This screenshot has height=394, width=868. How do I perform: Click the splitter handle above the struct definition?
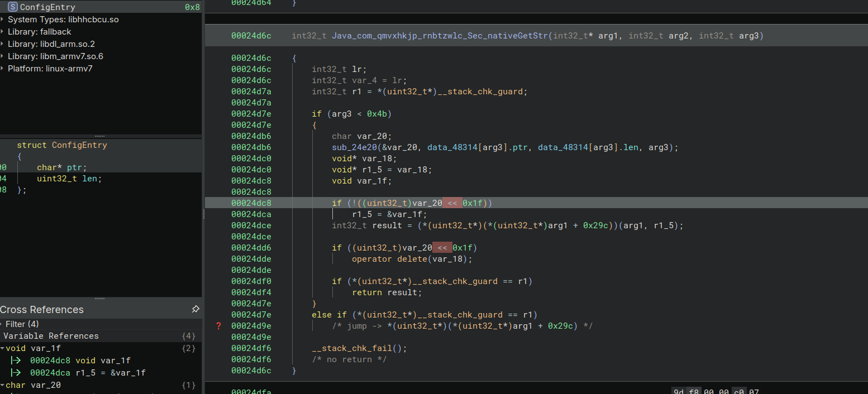[x=101, y=136]
